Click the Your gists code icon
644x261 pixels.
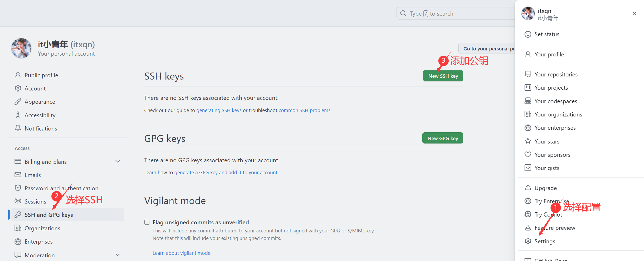[x=528, y=168]
